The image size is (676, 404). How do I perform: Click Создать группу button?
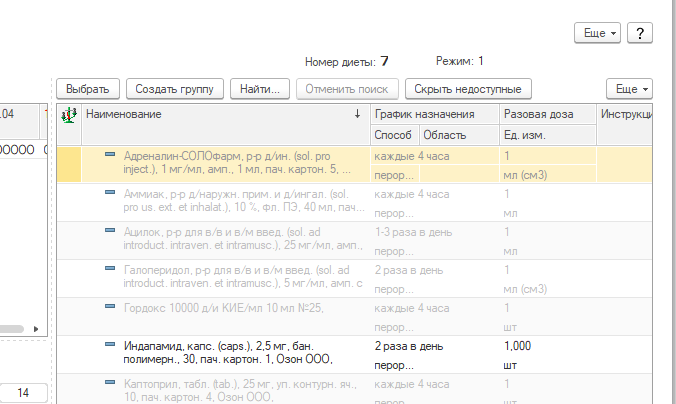(x=175, y=88)
